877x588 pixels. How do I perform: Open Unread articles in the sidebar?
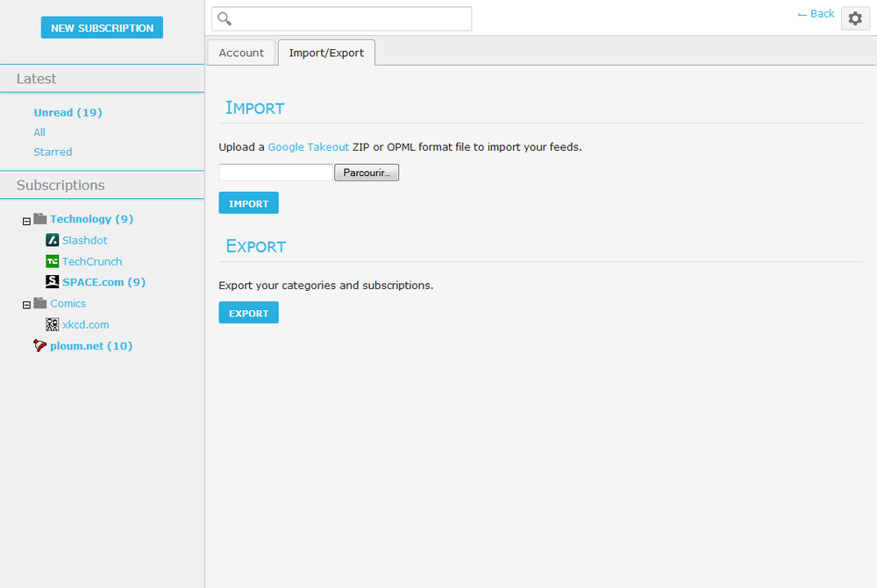(x=68, y=112)
